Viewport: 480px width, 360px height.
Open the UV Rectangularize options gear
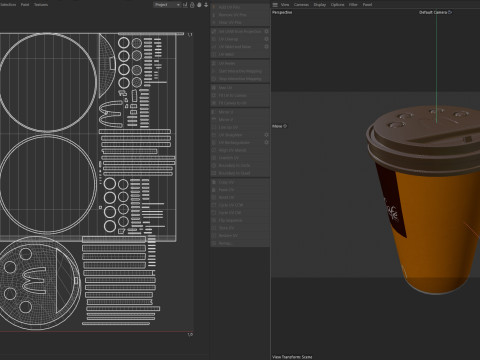tap(266, 142)
